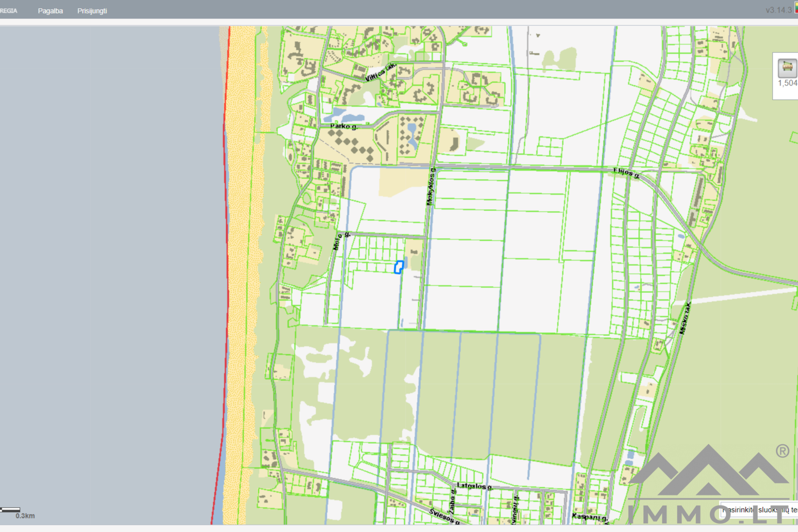
Task: Open the Pagalba help menu
Action: (x=50, y=11)
